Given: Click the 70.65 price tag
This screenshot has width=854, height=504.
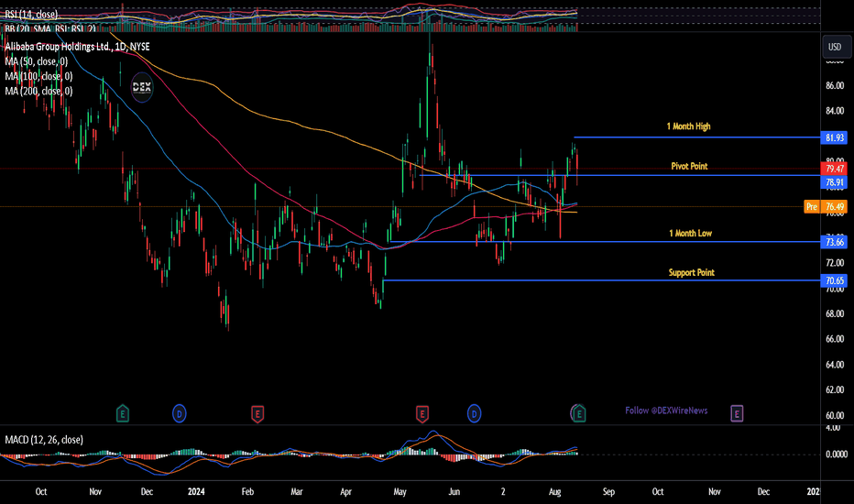Looking at the screenshot, I should point(834,280).
